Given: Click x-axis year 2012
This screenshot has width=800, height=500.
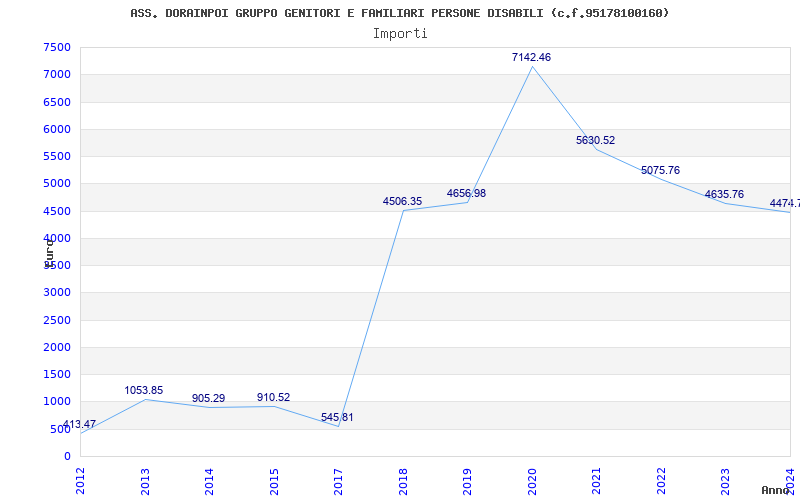Looking at the screenshot, I should click(x=81, y=481).
